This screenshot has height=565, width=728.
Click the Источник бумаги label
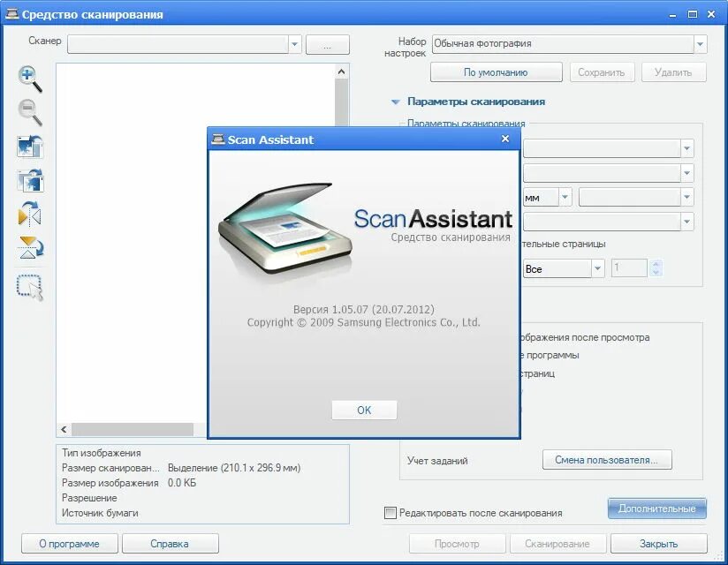coord(100,513)
